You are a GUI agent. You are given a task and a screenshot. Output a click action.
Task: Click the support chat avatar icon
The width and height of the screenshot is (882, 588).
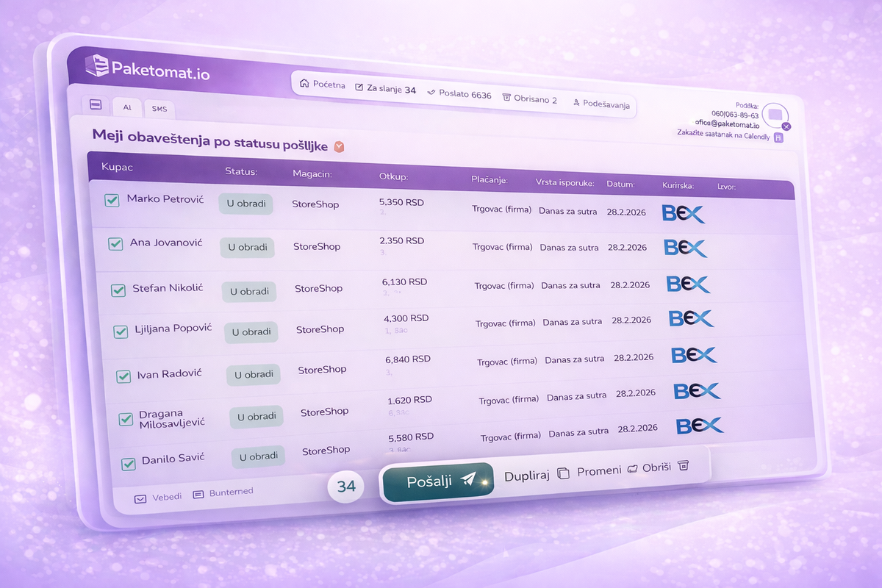775,115
